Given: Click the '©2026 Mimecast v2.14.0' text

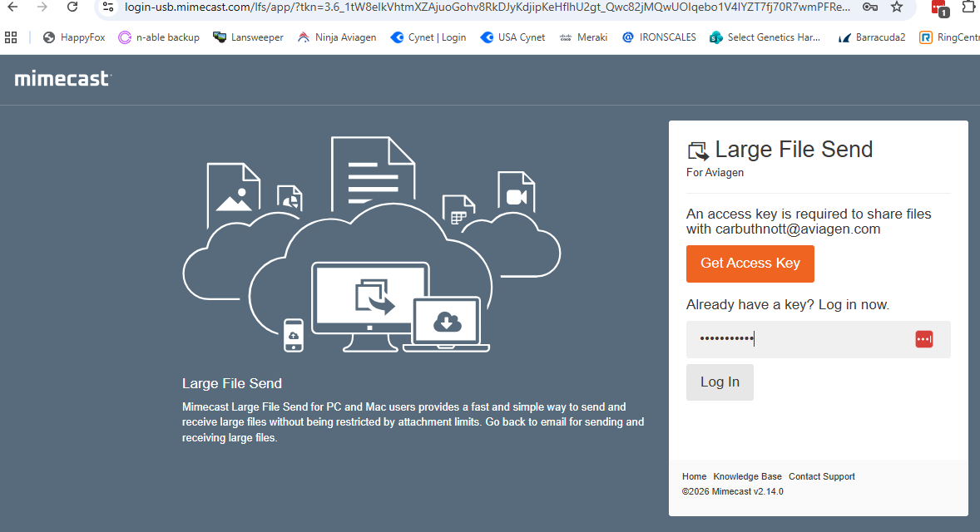Looking at the screenshot, I should point(732,491).
